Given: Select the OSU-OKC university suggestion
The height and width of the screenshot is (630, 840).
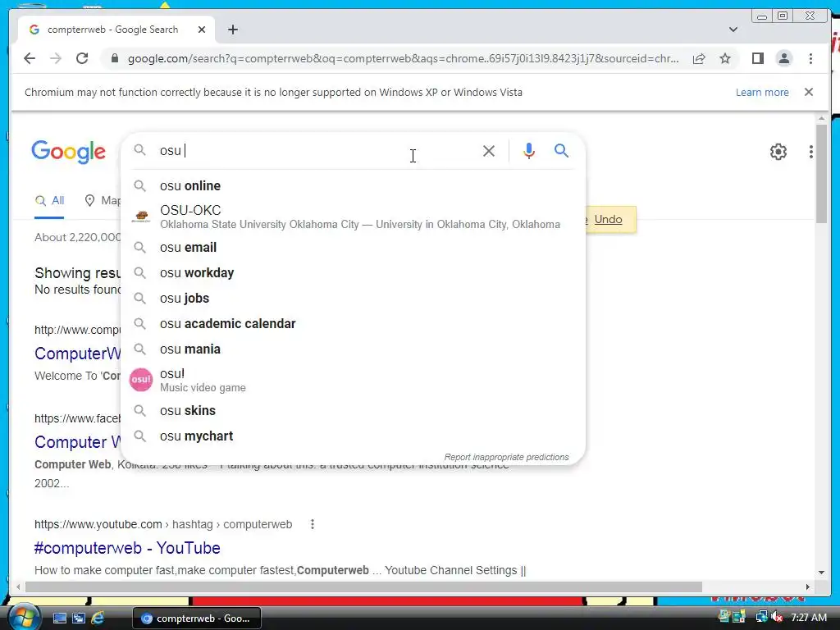Looking at the screenshot, I should click(354, 217).
